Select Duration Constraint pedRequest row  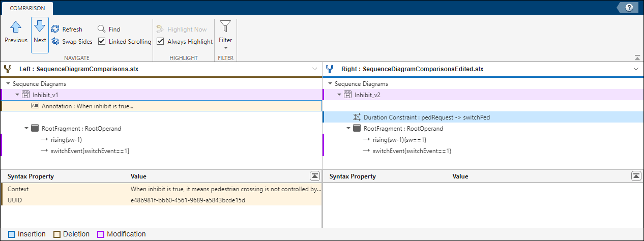click(x=426, y=117)
